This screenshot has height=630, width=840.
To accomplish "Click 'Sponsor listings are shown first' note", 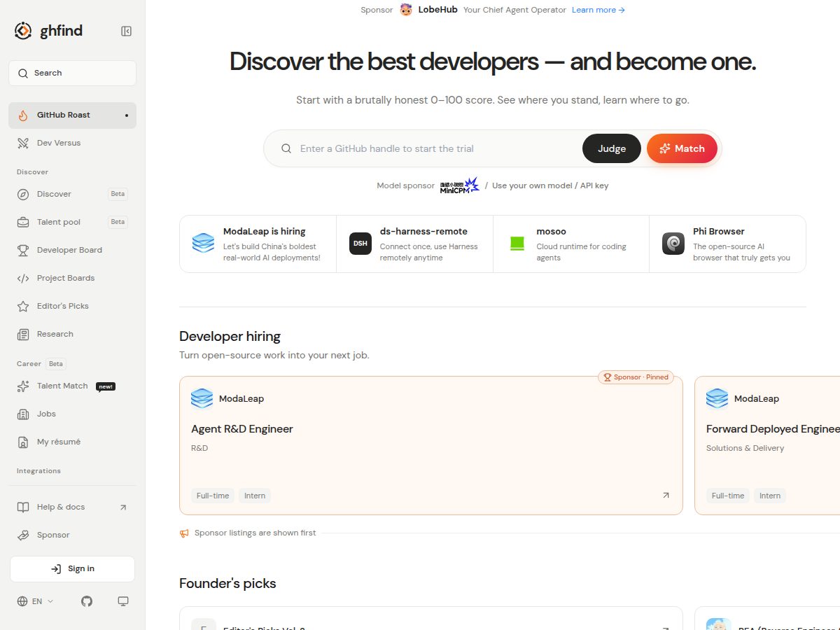I will tap(255, 533).
